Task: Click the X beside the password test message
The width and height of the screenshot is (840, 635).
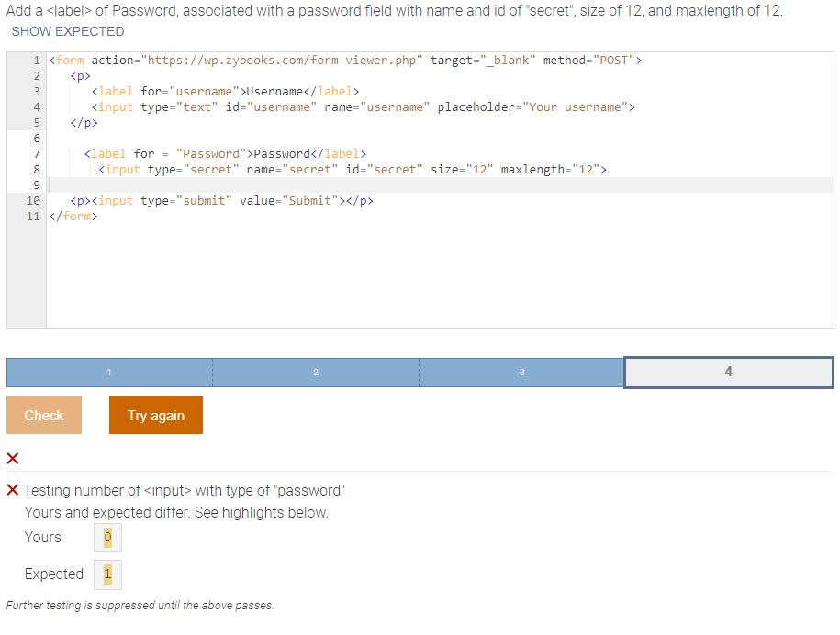Action: point(11,490)
